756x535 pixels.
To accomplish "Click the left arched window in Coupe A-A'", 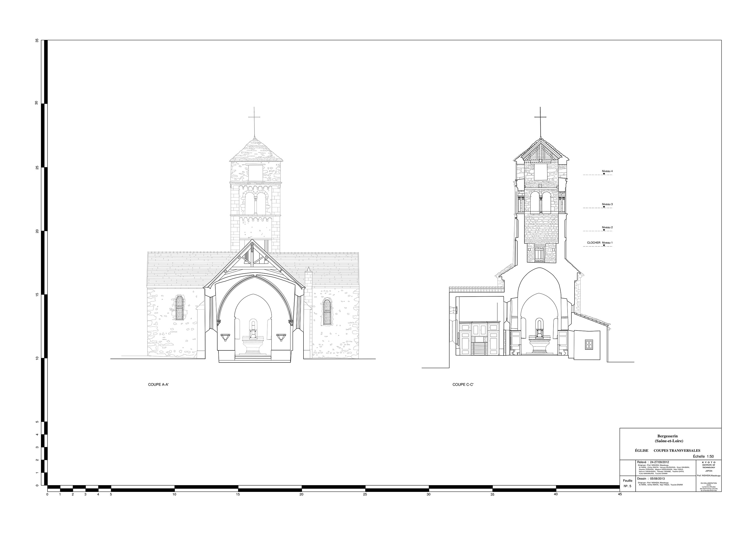I will tap(179, 308).
